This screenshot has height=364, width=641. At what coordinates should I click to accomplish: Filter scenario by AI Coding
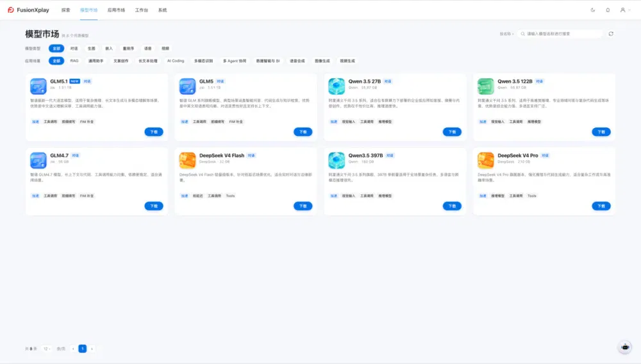pyautogui.click(x=176, y=61)
